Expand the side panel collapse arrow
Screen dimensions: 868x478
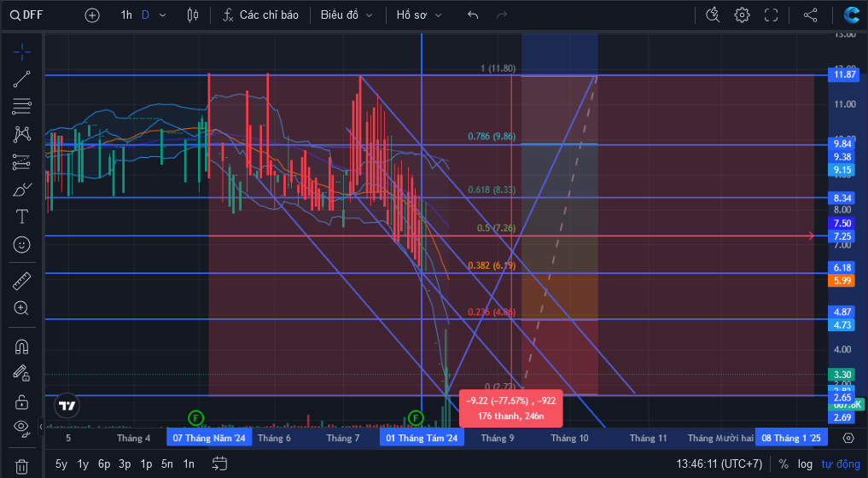[41, 427]
